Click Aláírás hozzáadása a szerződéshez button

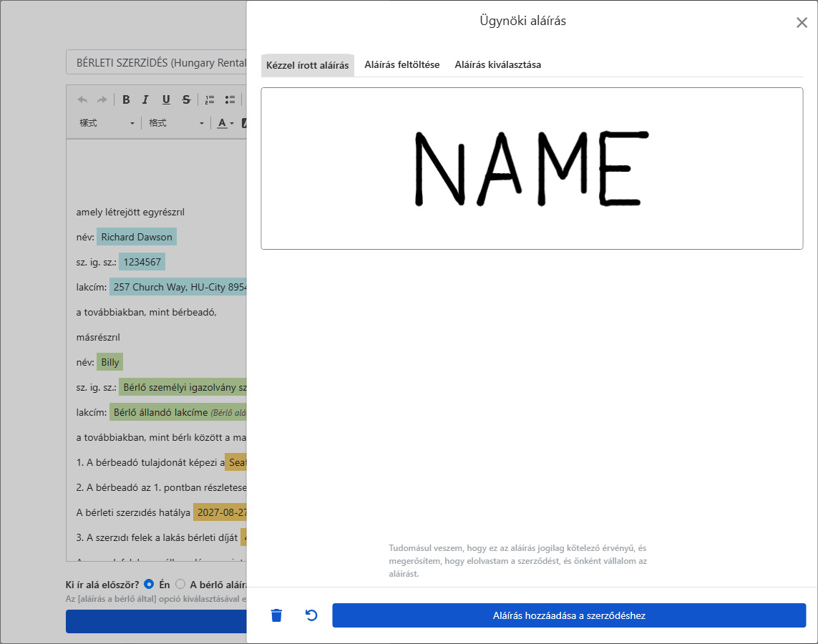[569, 615]
